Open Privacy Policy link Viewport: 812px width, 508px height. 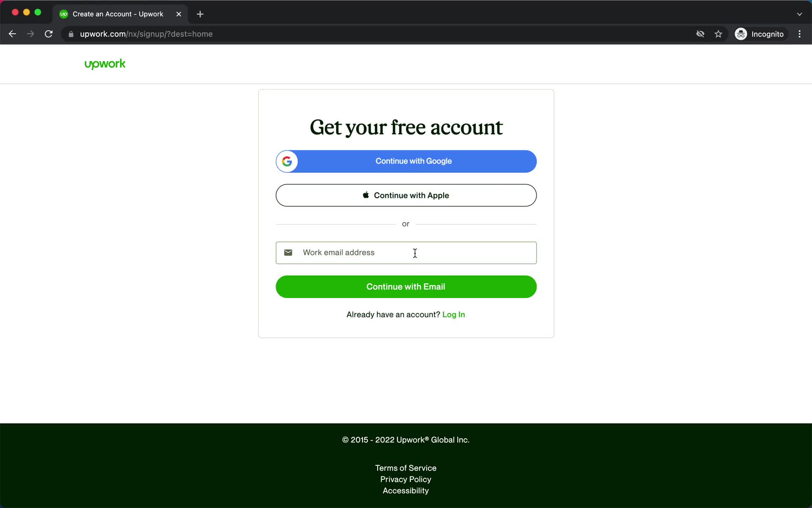[406, 479]
